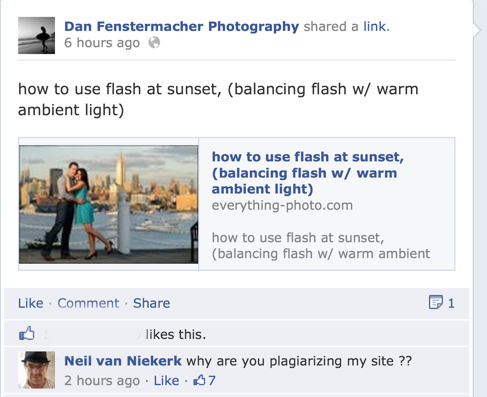Like the shared post
This screenshot has width=487, height=397.
pyautogui.click(x=30, y=303)
